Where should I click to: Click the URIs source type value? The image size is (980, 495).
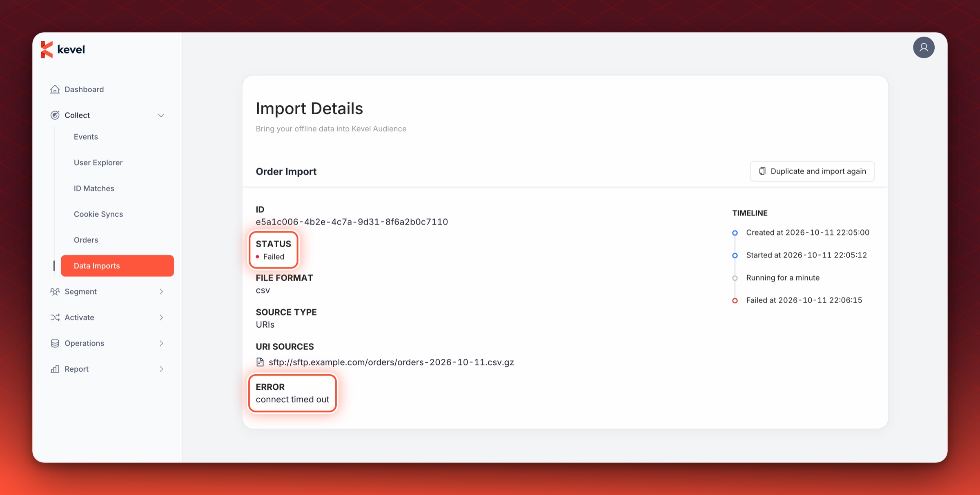[265, 324]
